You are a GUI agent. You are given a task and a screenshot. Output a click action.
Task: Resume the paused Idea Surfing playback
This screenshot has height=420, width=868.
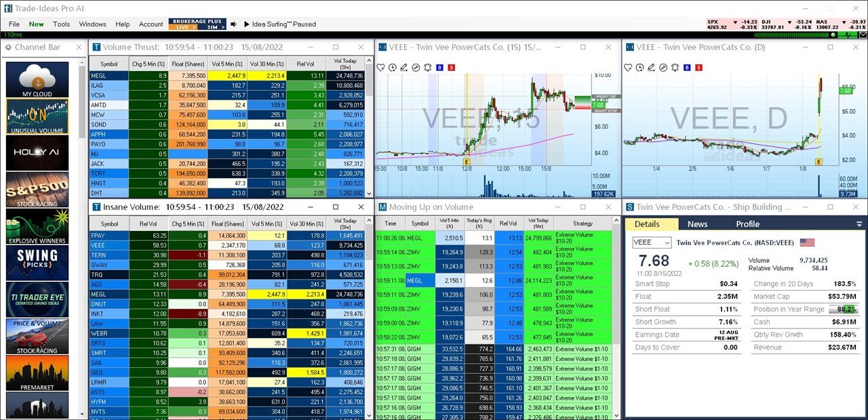pyautogui.click(x=247, y=24)
